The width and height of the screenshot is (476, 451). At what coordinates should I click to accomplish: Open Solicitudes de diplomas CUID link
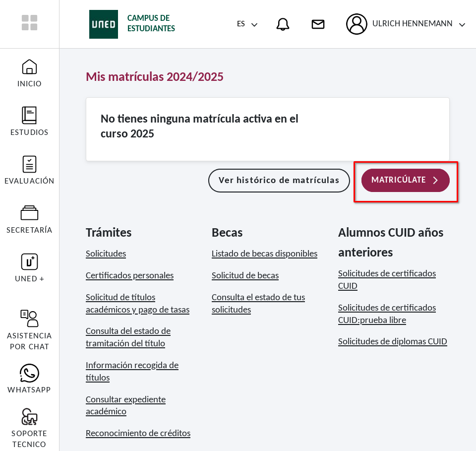pos(392,341)
